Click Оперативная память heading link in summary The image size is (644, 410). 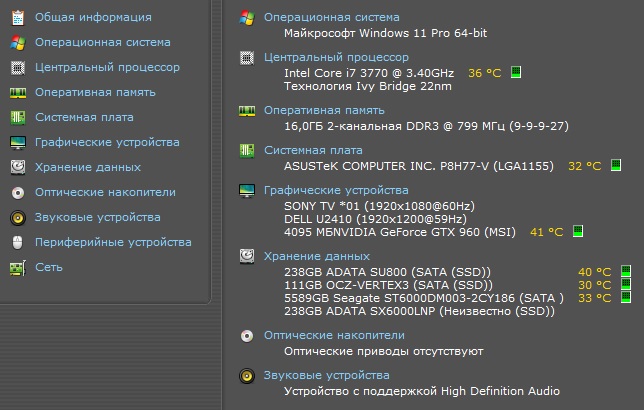(x=324, y=111)
